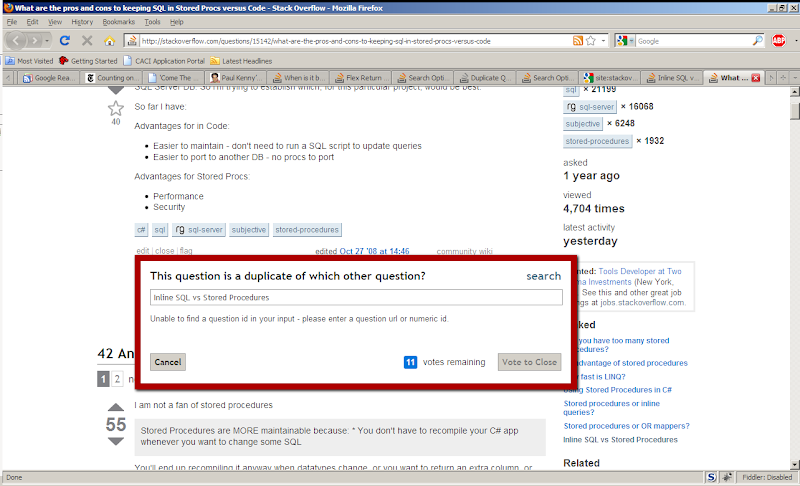Switch to Paul Kenny' tab

point(236,78)
